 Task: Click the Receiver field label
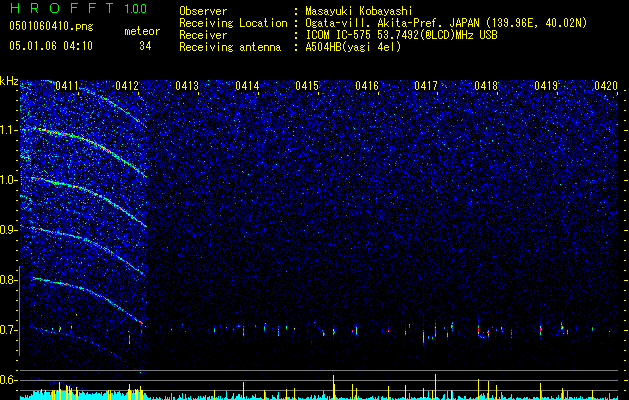point(203,35)
